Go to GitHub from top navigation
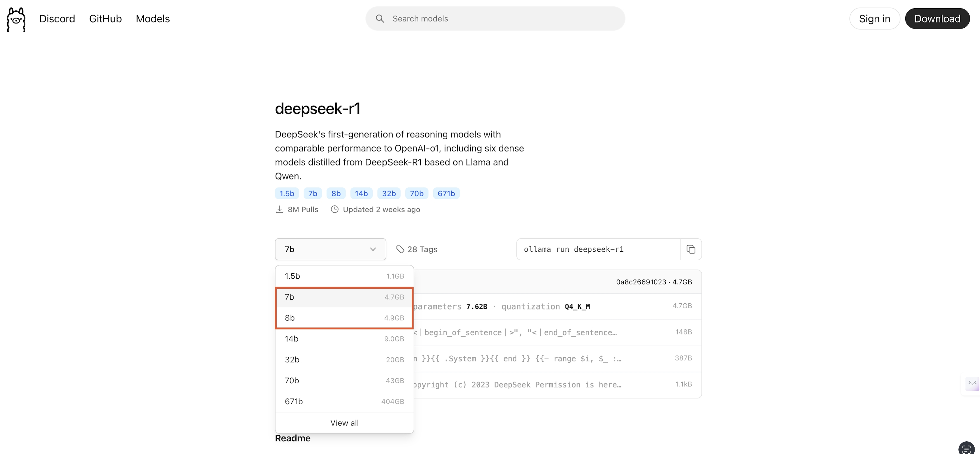 (x=105, y=19)
